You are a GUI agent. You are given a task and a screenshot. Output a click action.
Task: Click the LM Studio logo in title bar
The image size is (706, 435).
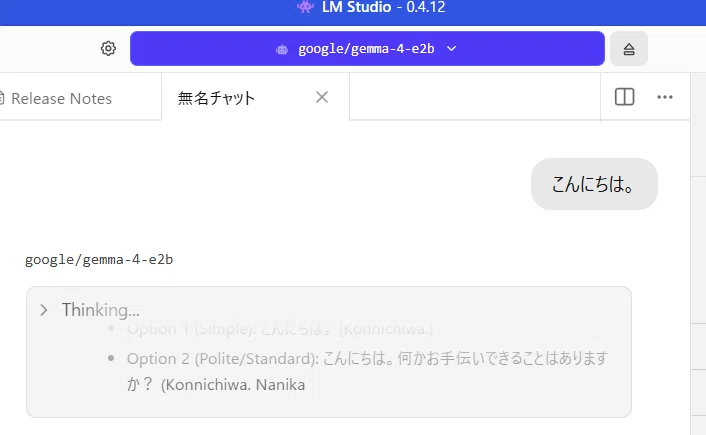(x=305, y=7)
